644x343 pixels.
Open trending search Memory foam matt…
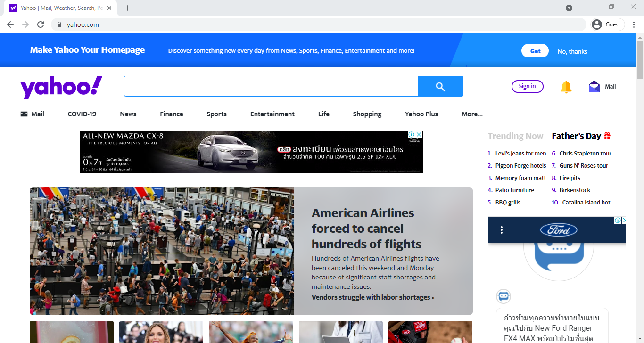coord(522,178)
